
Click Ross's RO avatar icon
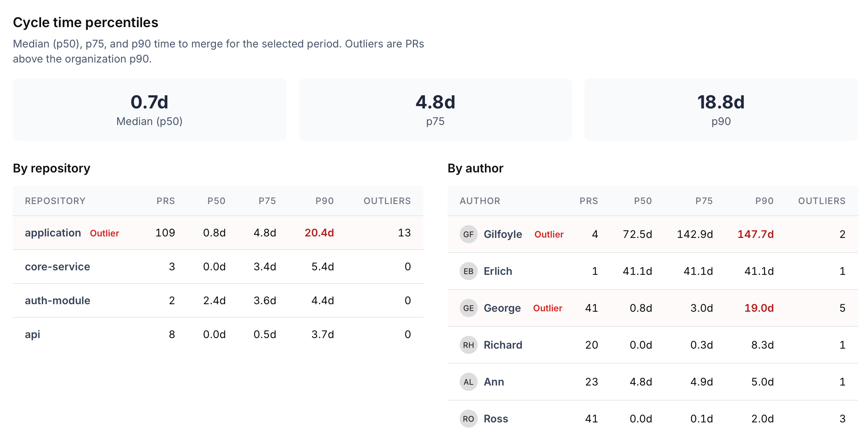(x=468, y=419)
